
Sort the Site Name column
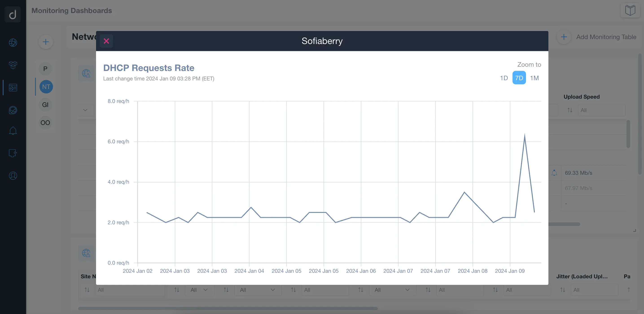coord(87,290)
